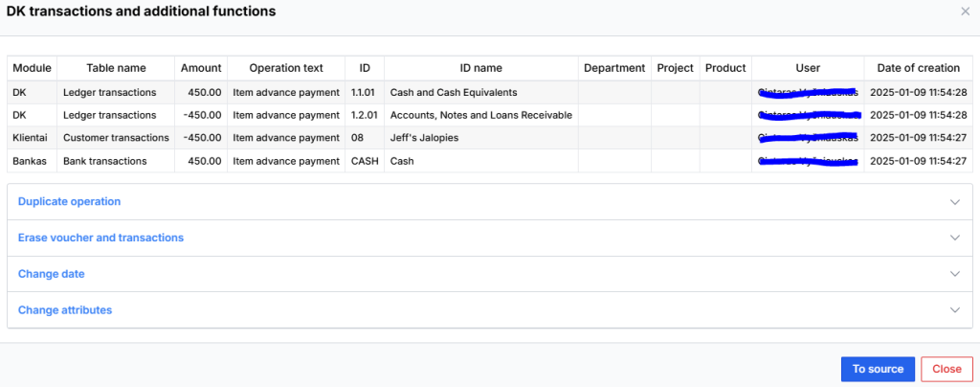Screen dimensions: 980x387
Task: Click the Module column header
Action: point(33,68)
